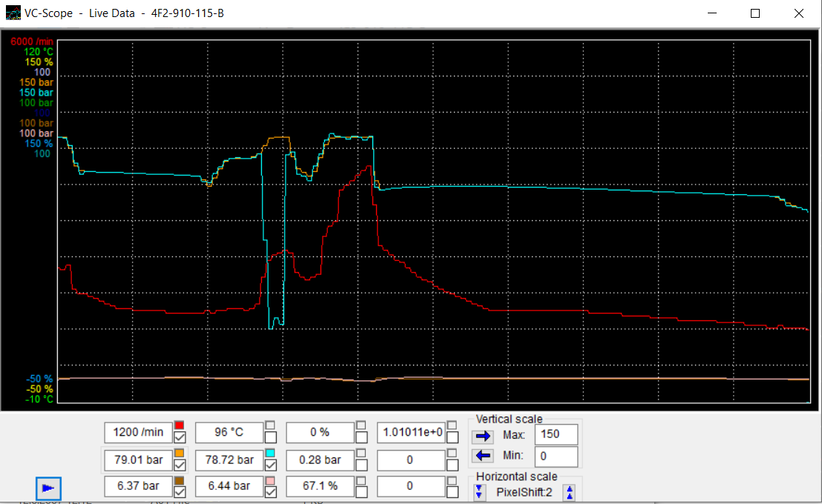Image resolution: width=822 pixels, height=504 pixels.
Task: Toggle the 79.01 bar channel checkbox
Action: coord(179,465)
